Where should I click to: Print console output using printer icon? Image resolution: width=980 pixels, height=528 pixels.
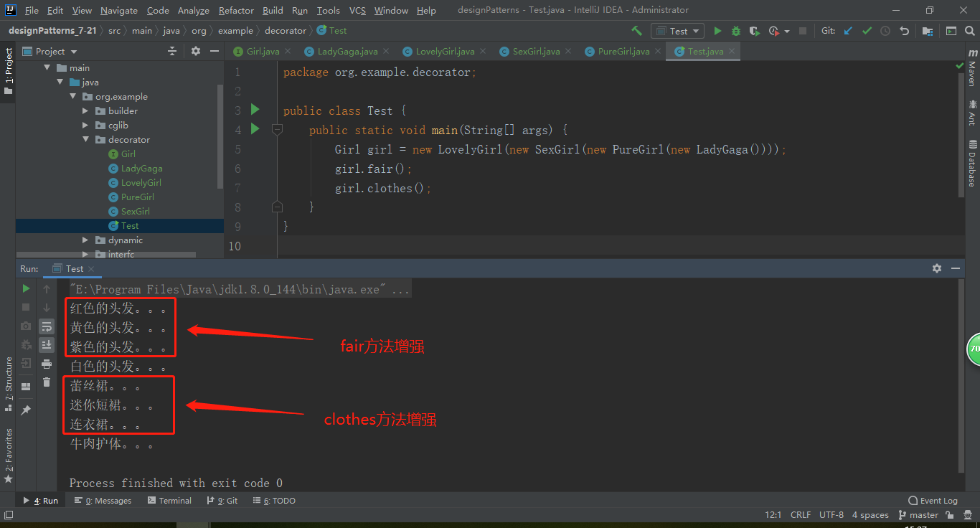click(x=47, y=364)
